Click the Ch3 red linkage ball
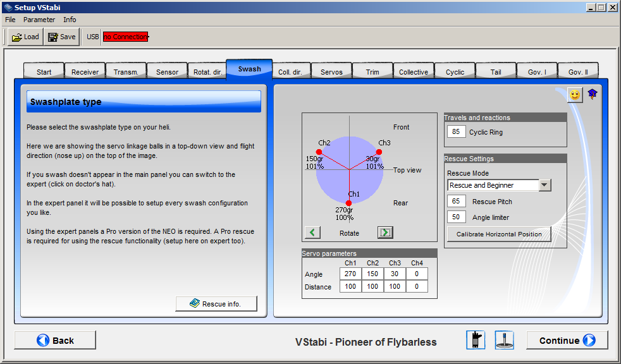The height and width of the screenshot is (364, 621). click(379, 152)
